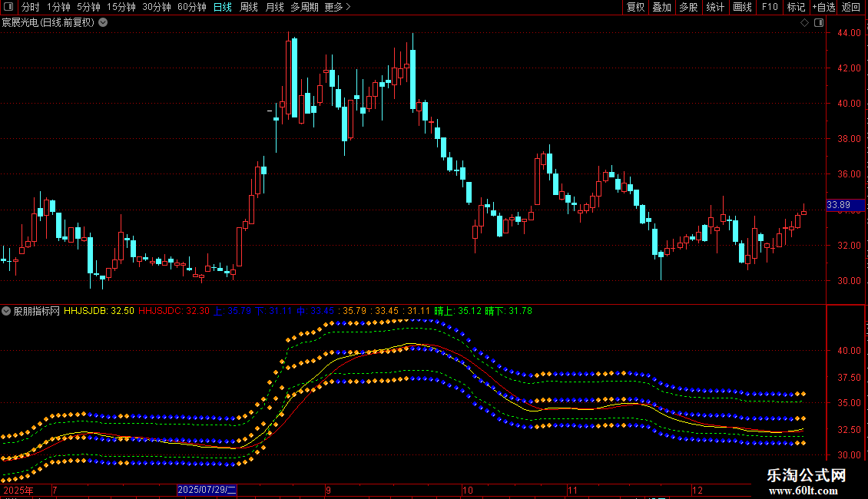Click the 2025年 year label
The width and height of the screenshot is (868, 499).
(18, 490)
